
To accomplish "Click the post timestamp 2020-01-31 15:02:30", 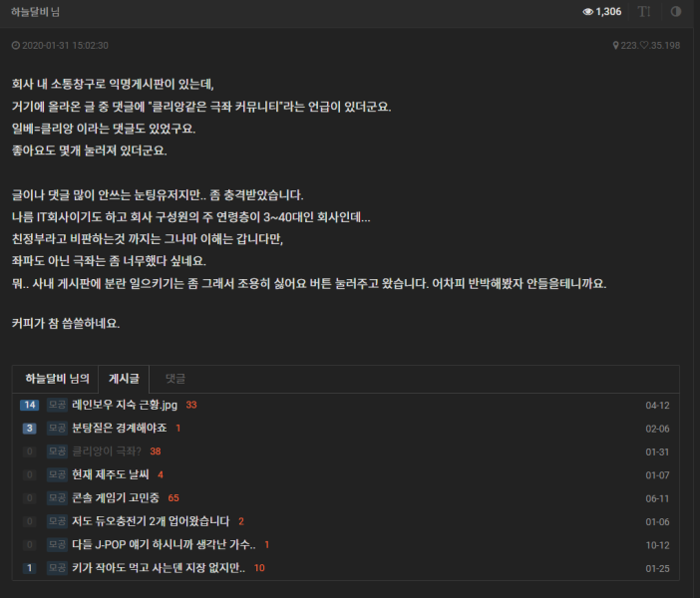I will [x=65, y=45].
